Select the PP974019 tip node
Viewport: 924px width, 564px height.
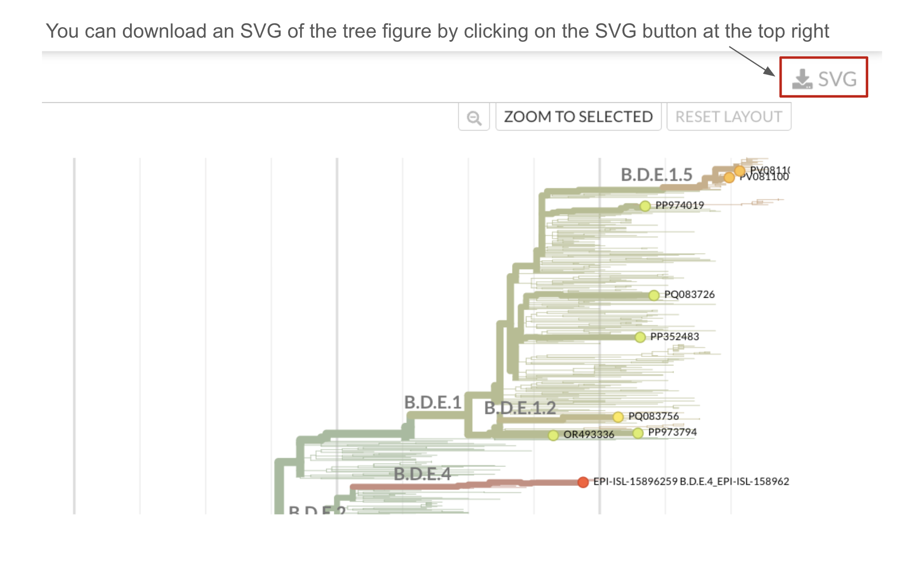pos(645,206)
